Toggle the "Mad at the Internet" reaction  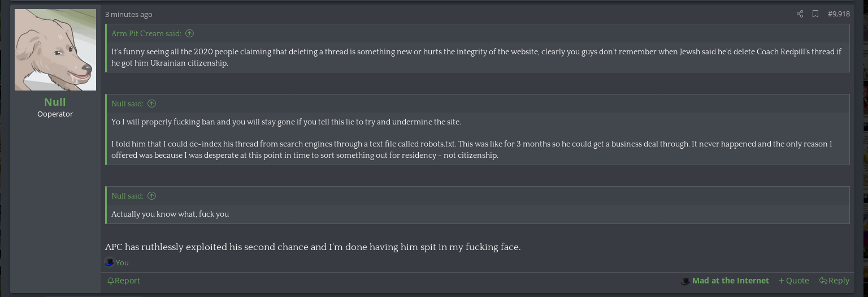click(x=725, y=281)
